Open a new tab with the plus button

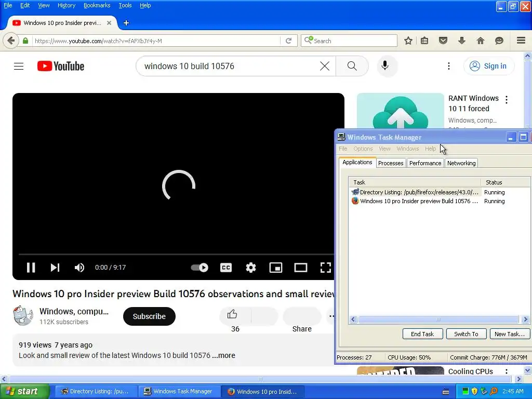pos(126,23)
